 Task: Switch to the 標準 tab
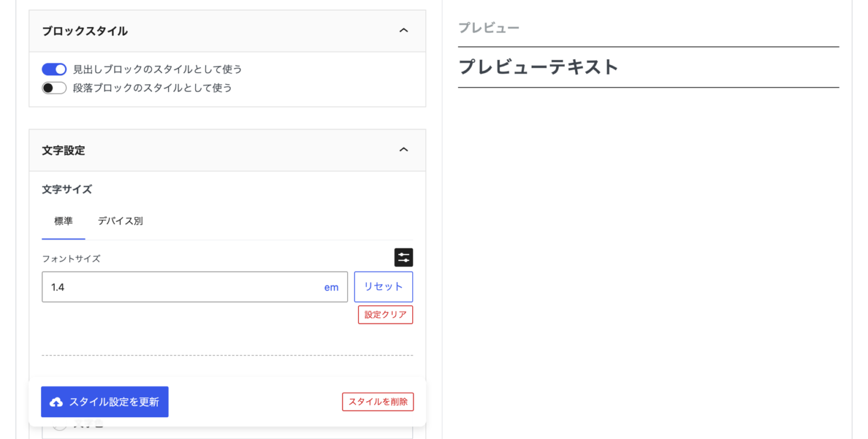click(x=63, y=221)
